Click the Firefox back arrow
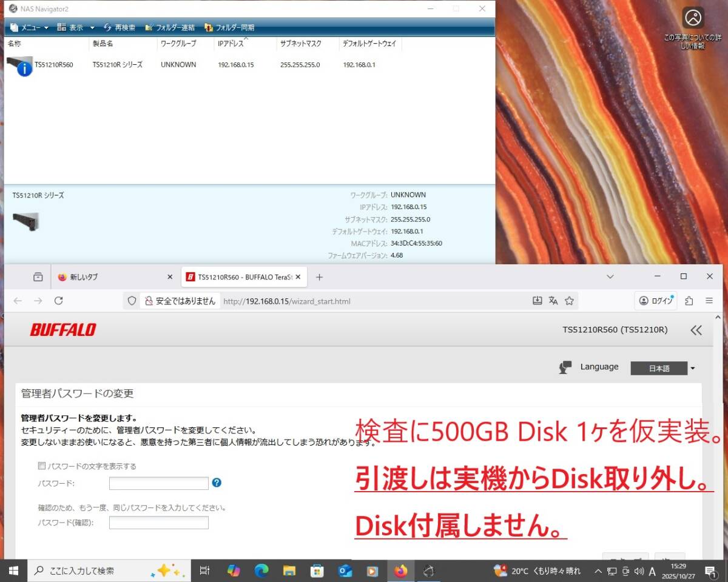Screen dimensions: 728x582 (x=18, y=301)
